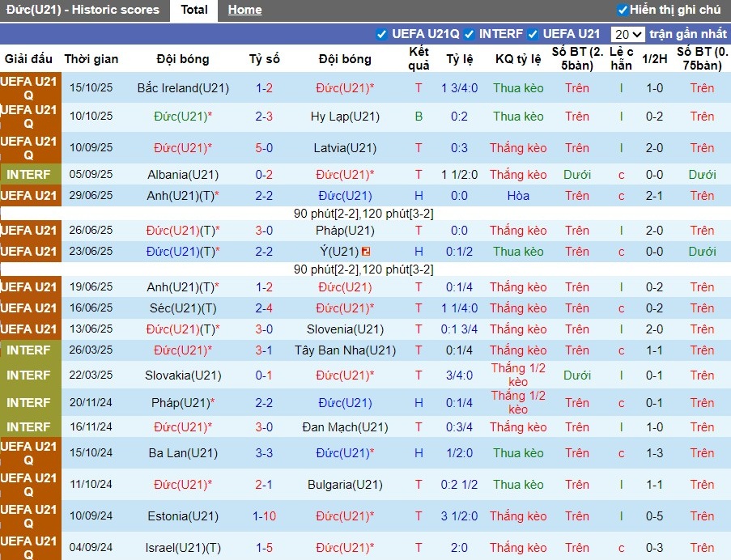
Task: Open the 1-10 score for the Estonia match
Action: coord(264,516)
